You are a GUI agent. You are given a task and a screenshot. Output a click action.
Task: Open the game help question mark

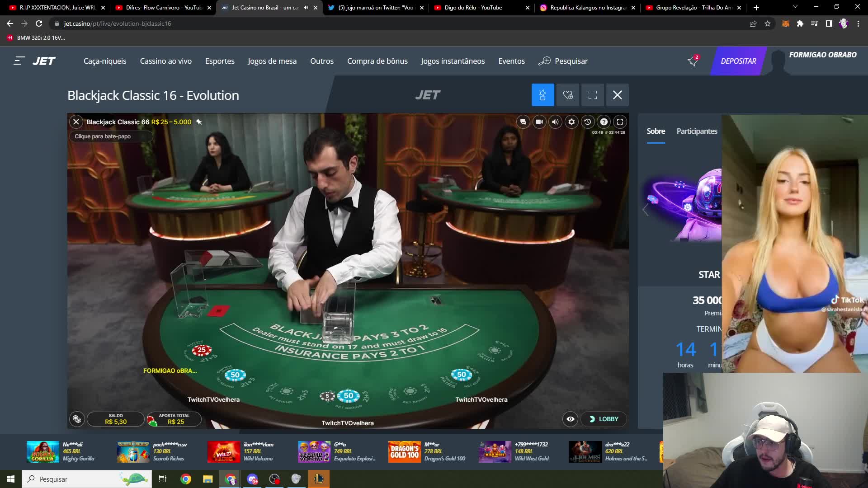pos(604,122)
